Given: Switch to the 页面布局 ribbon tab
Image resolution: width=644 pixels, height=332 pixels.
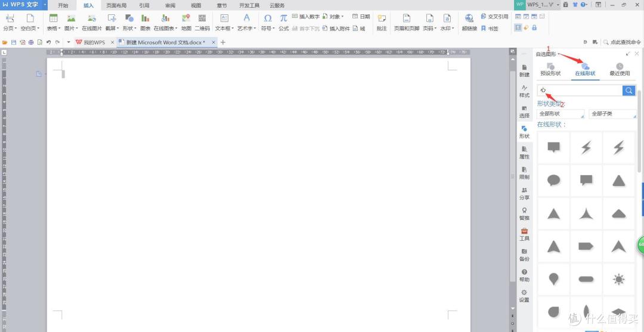Looking at the screenshot, I should point(116,5).
